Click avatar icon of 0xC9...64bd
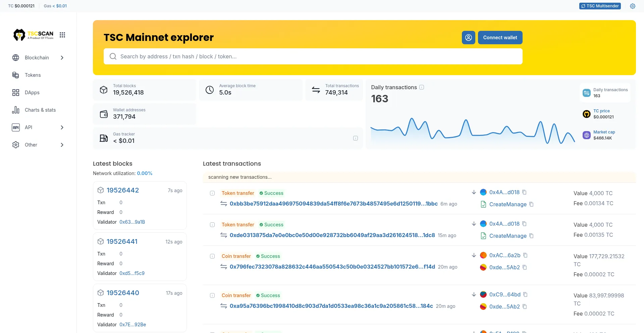644x333 pixels. point(483,294)
